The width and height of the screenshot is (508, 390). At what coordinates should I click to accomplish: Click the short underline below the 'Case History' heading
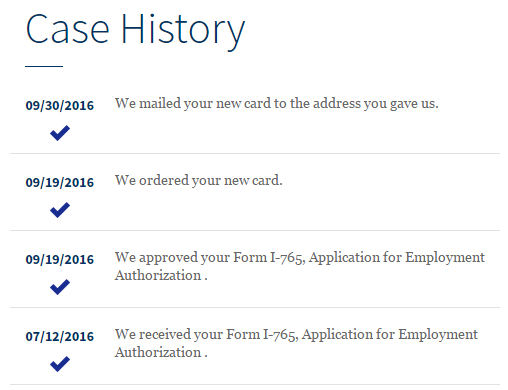coord(44,66)
